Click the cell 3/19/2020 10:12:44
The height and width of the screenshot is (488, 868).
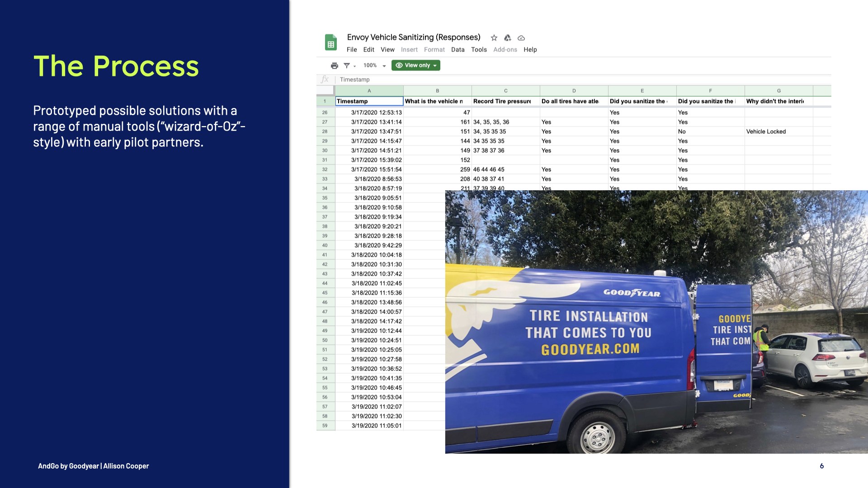pos(369,331)
